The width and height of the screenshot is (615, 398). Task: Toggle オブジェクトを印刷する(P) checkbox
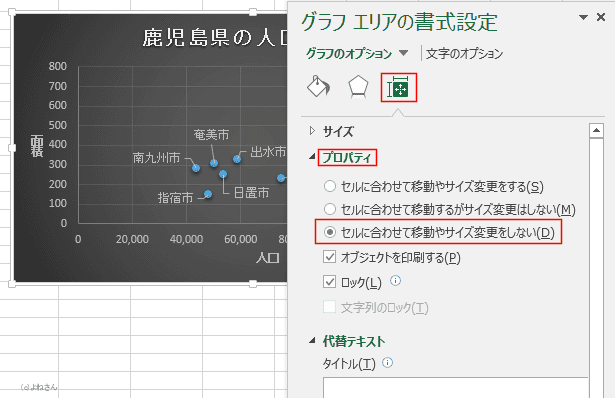tap(329, 257)
